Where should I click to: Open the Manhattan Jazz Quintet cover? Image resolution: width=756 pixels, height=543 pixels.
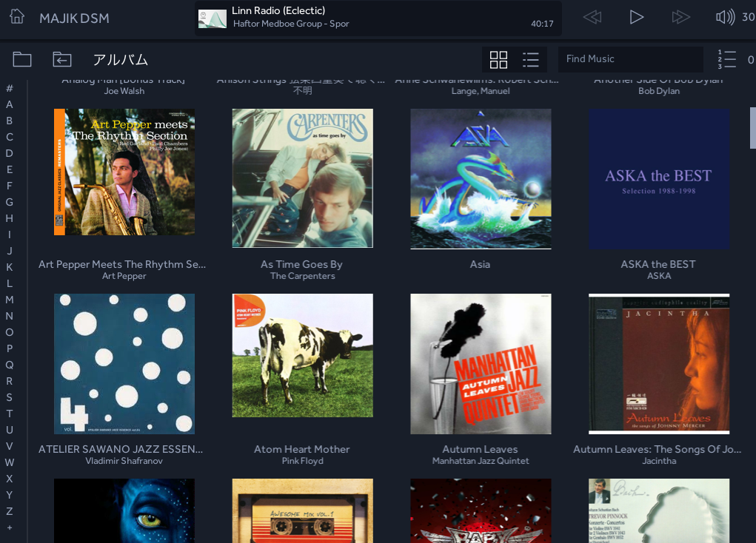481,364
